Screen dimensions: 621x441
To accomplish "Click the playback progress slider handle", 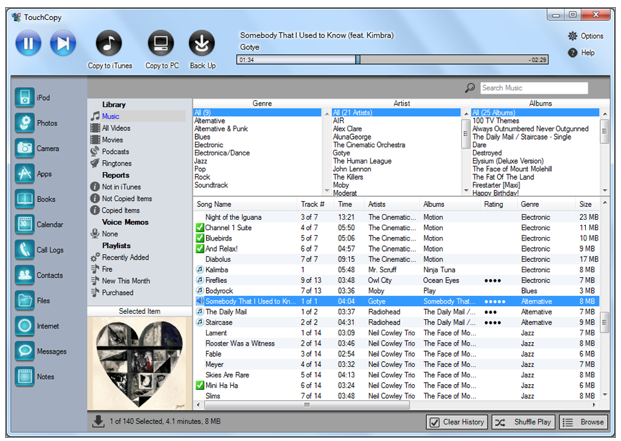I will click(x=358, y=59).
